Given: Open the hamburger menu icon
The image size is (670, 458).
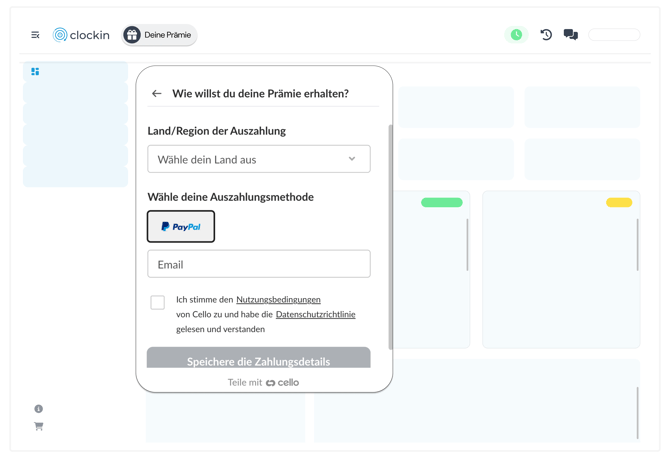Looking at the screenshot, I should click(x=35, y=35).
